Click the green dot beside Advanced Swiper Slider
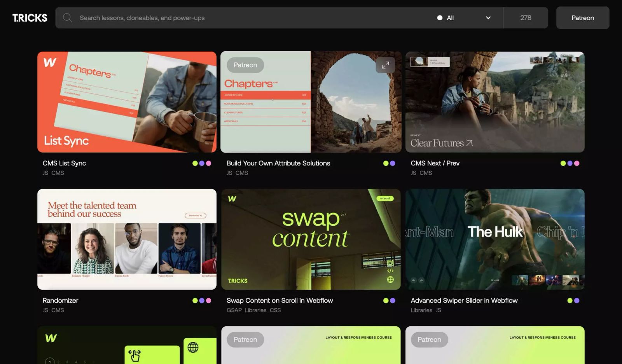Image resolution: width=622 pixels, height=364 pixels. tap(570, 301)
